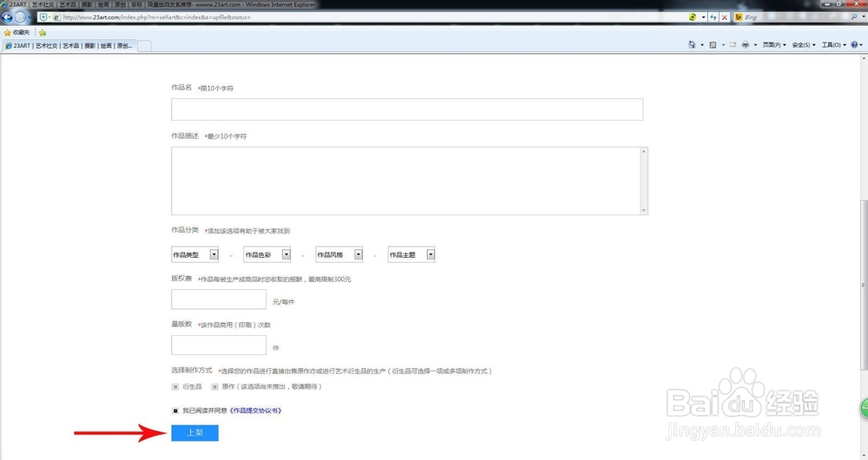Open the recent pages dropdown arrow

(30, 17)
